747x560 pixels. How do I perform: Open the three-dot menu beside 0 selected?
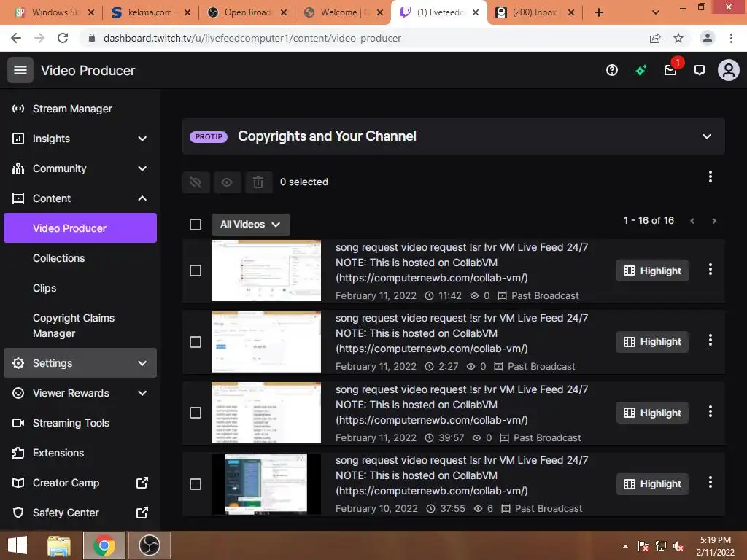point(711,176)
